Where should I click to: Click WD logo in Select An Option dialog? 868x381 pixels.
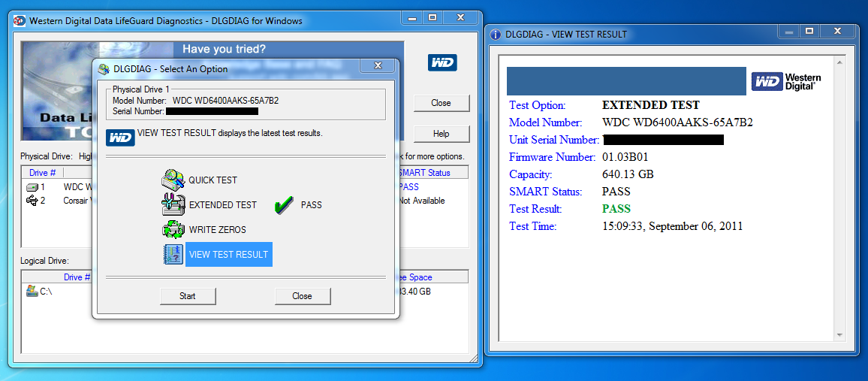coord(121,138)
